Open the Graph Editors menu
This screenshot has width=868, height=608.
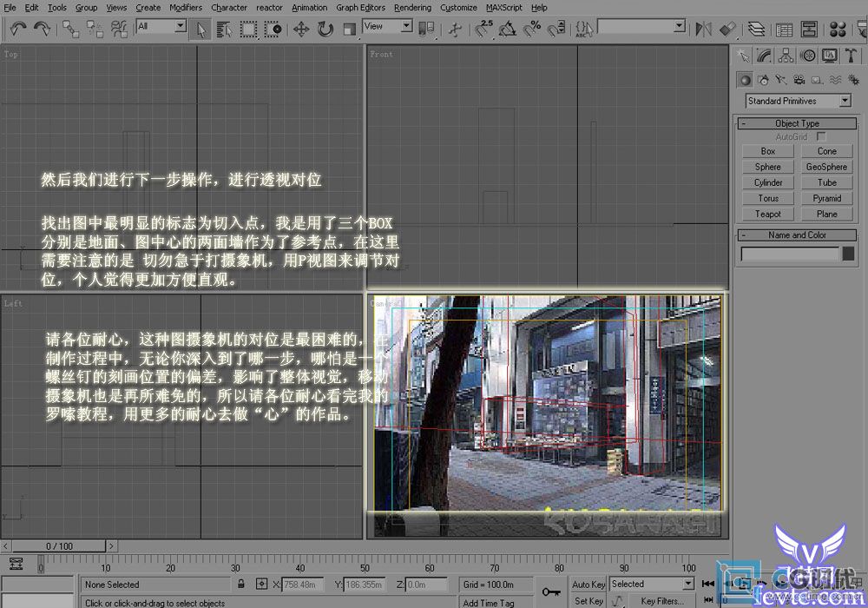[360, 7]
